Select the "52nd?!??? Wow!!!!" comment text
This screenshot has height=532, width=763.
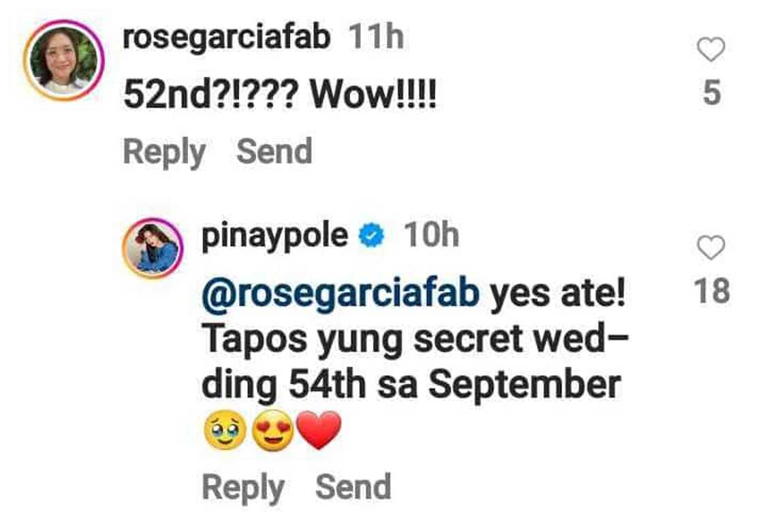click(280, 95)
